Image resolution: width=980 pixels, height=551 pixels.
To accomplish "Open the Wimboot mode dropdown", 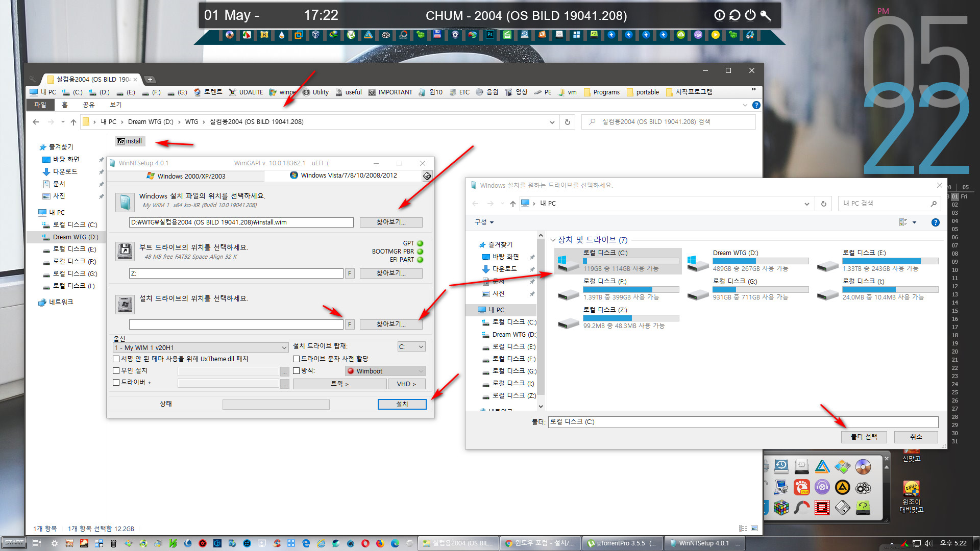I will tap(385, 371).
